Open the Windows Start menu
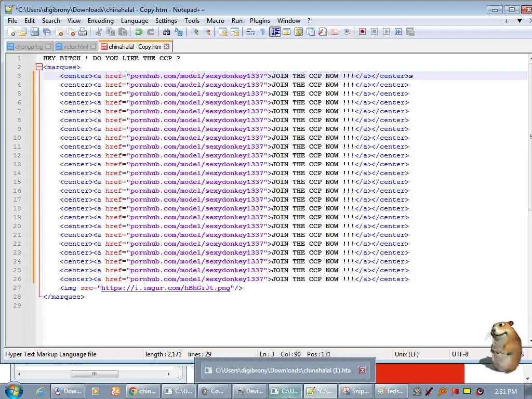Screen dimensions: 532x399 [14, 391]
